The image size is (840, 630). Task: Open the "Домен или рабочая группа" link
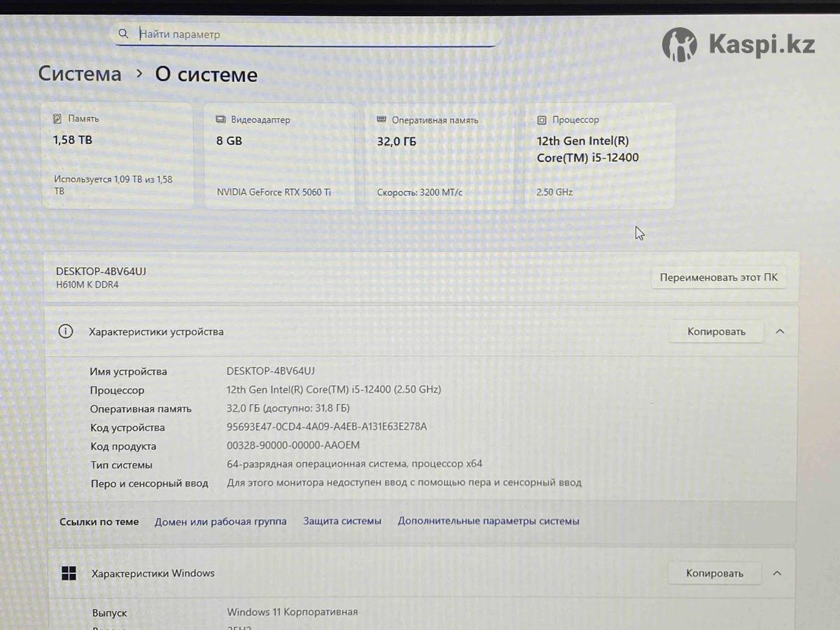tap(220, 521)
